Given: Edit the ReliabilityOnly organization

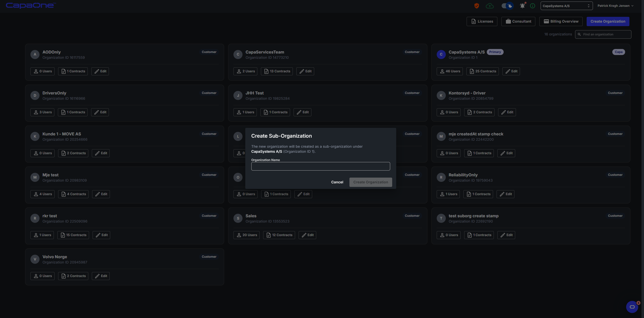Looking at the screenshot, I should (505, 194).
